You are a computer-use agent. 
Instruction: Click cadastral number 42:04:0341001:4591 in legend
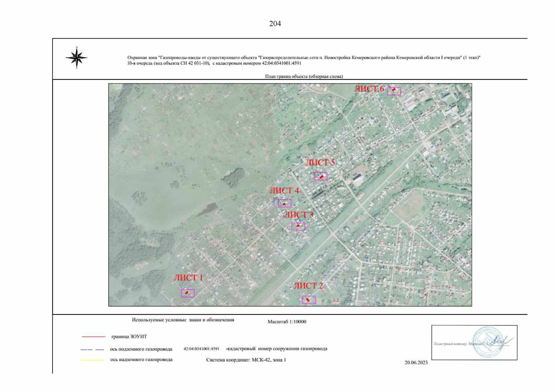tap(201, 349)
